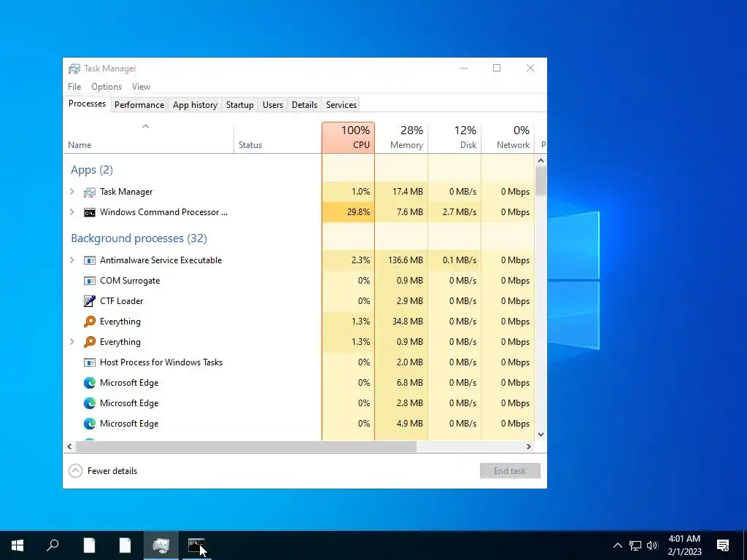Expand the second Everything process row

pos(72,341)
